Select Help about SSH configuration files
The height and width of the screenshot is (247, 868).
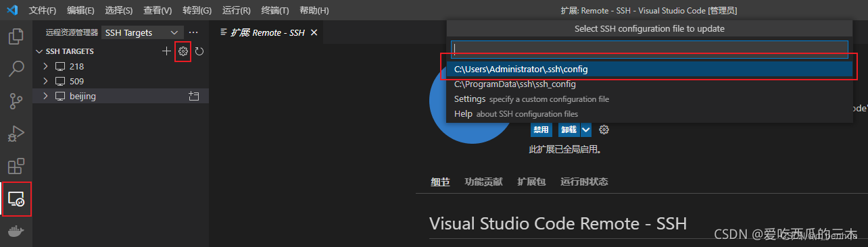tap(649, 114)
